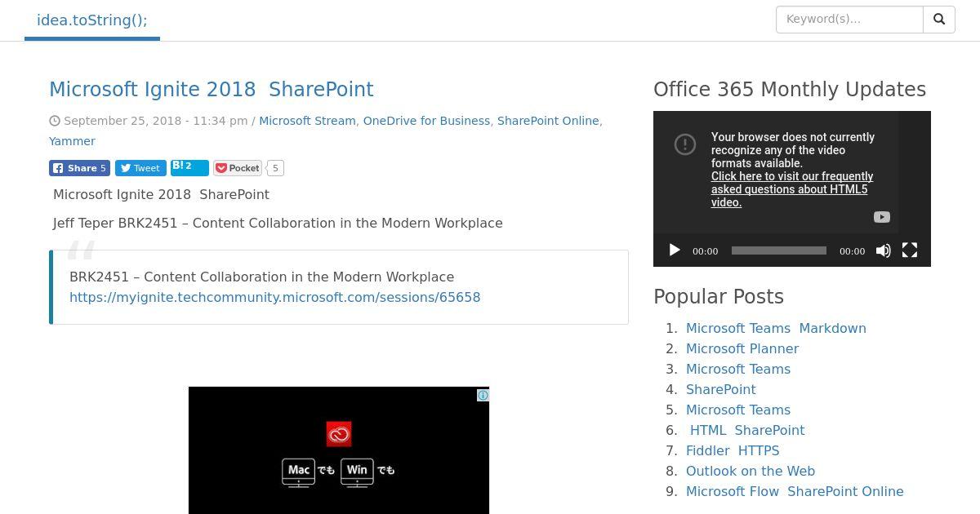The height and width of the screenshot is (514, 980).
Task: Open the Microsoft Ignite 2018 SharePoint post title
Action: click(x=212, y=90)
